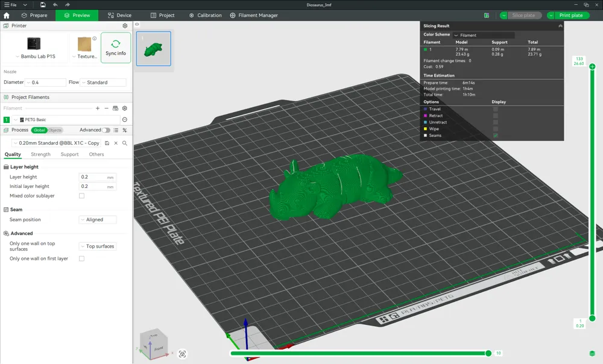Viewport: 603px width, 364px height.
Task: Switch to the Support settings tab
Action: click(x=69, y=154)
